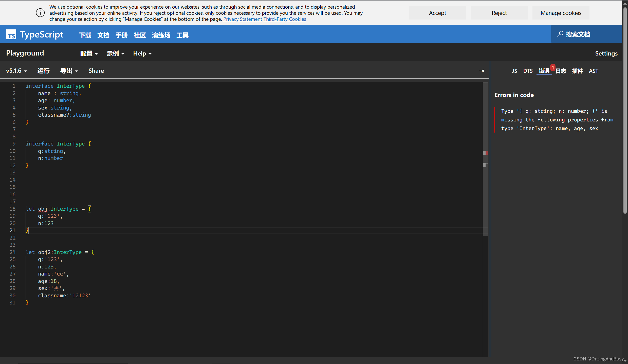Screen dimensions: 628x364
Task: Expand the 导出 export menu
Action: point(69,71)
